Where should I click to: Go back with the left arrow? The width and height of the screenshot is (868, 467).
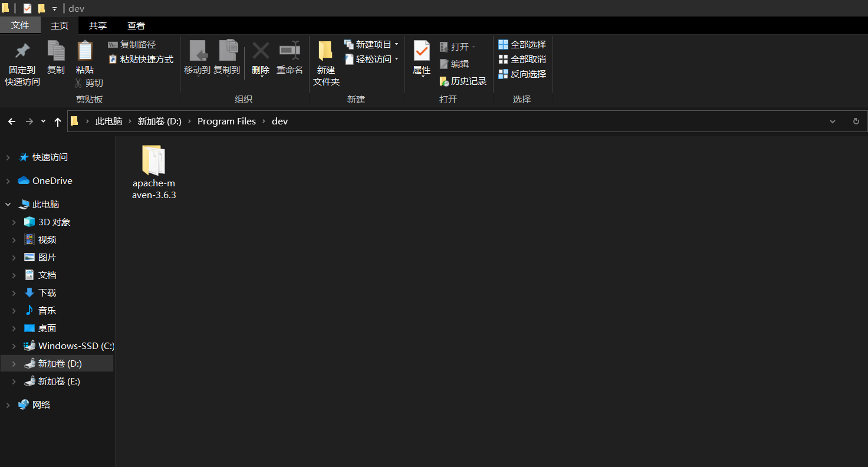12,121
